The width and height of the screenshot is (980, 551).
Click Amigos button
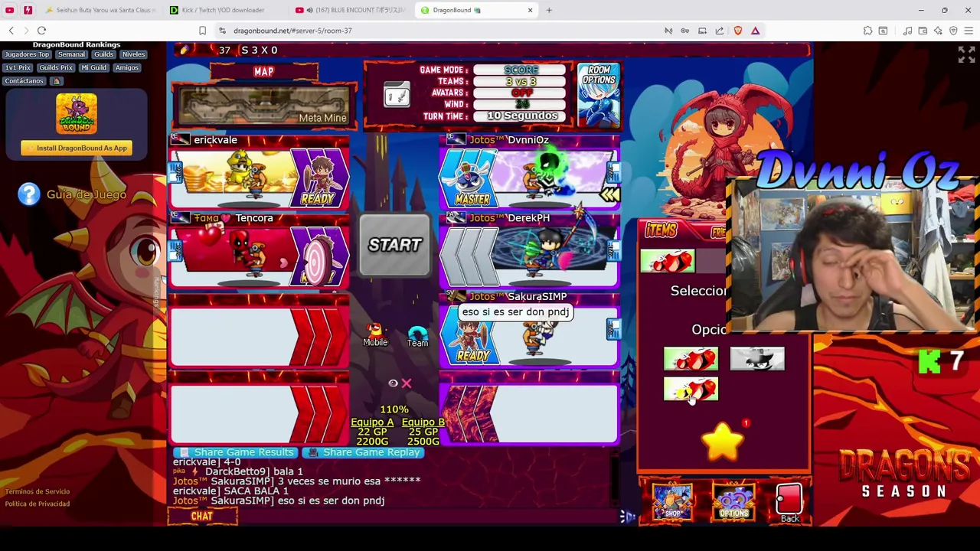click(x=127, y=67)
